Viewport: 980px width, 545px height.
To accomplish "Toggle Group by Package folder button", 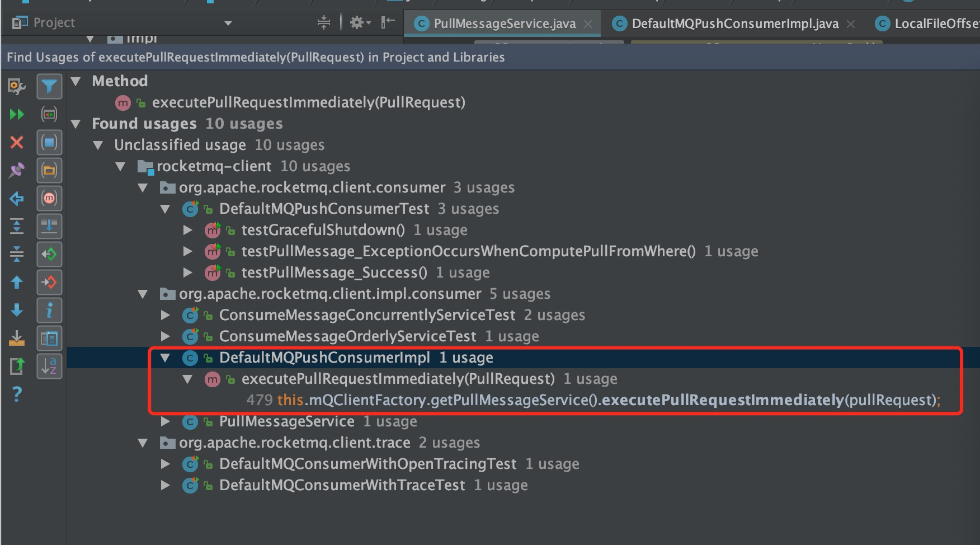I will coord(49,171).
